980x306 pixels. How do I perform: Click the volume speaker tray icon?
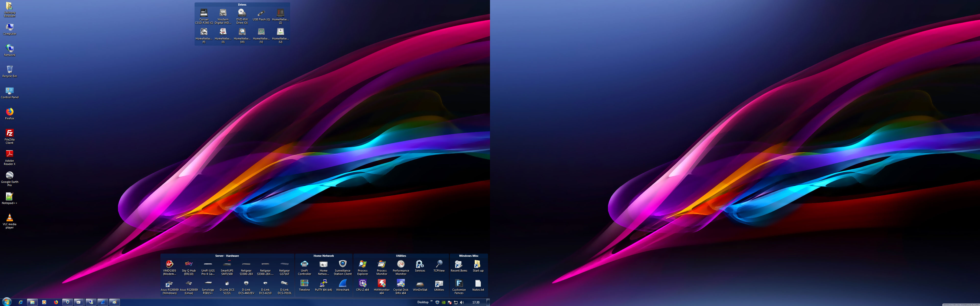tap(462, 303)
